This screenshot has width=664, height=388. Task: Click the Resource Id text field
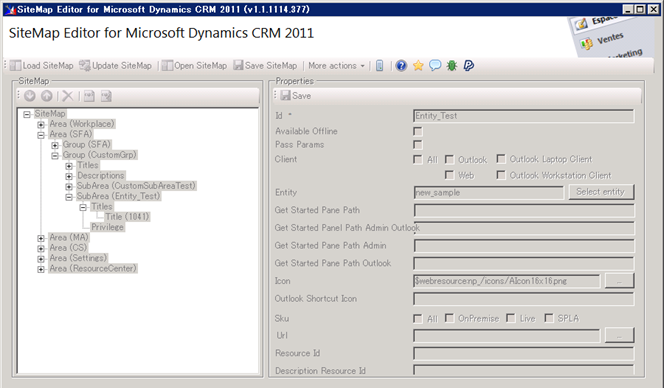[x=524, y=354]
